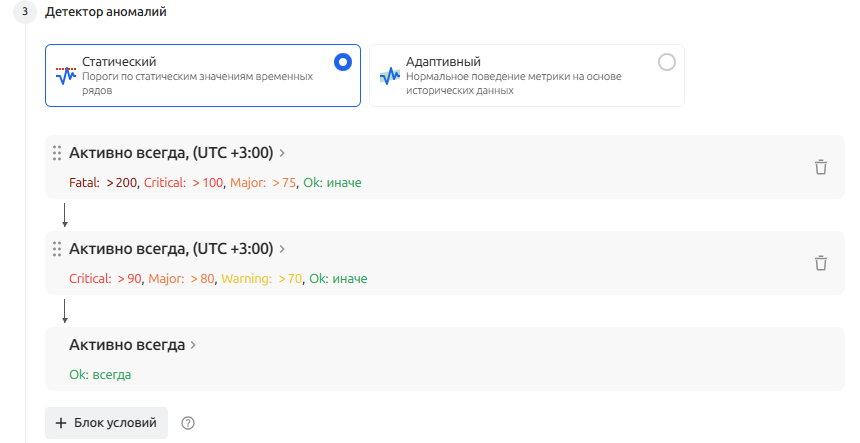Add a new Блок условий
This screenshot has height=443, width=860.
106,423
